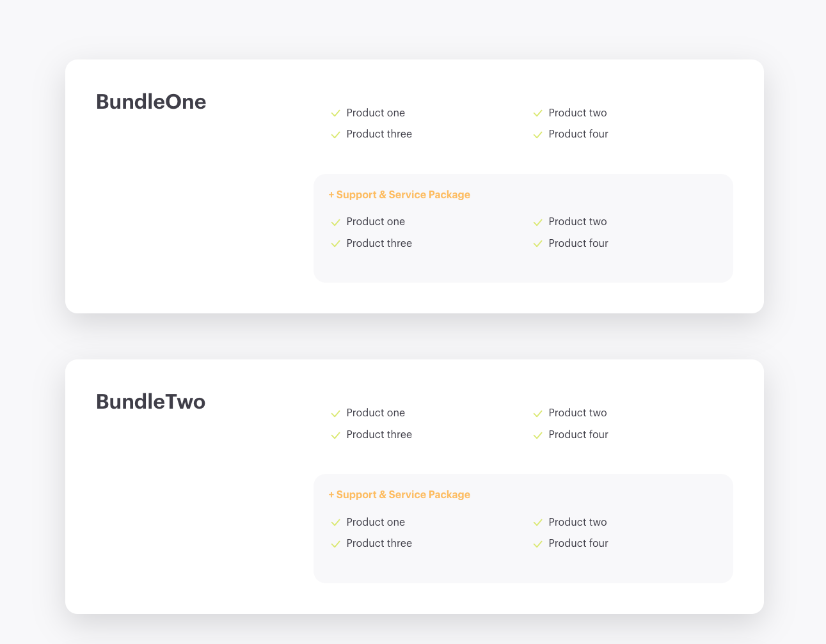Open Support & Service Package in BundleOne
Image resolution: width=826 pixels, height=644 pixels.
tap(399, 194)
